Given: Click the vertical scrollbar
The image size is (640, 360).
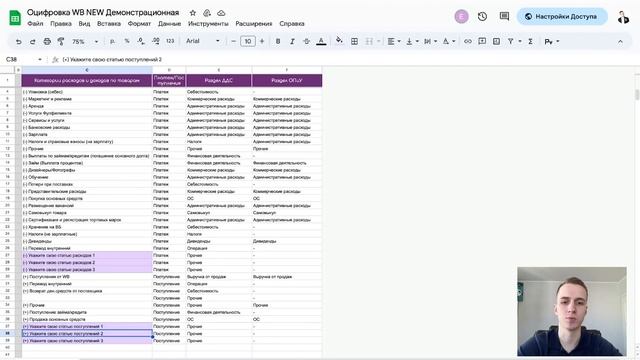Looking at the screenshot, I should [x=637, y=95].
